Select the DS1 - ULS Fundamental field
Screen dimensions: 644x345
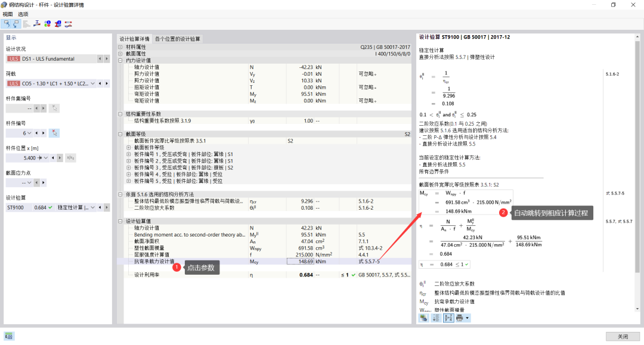click(51, 58)
